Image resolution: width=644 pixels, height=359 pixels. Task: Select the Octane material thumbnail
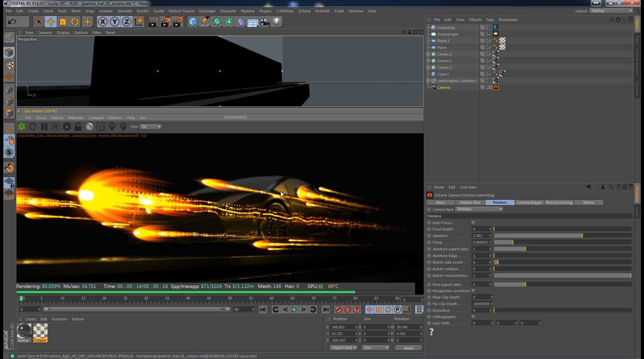tap(40, 333)
